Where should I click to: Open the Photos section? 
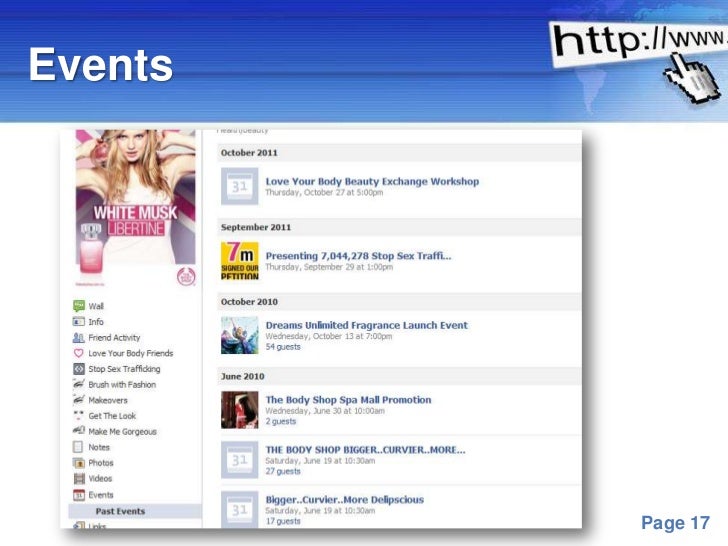(101, 463)
